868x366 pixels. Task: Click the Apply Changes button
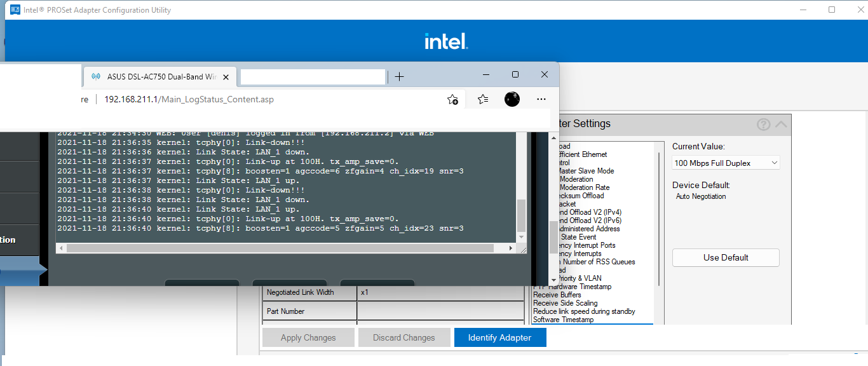[x=308, y=337]
